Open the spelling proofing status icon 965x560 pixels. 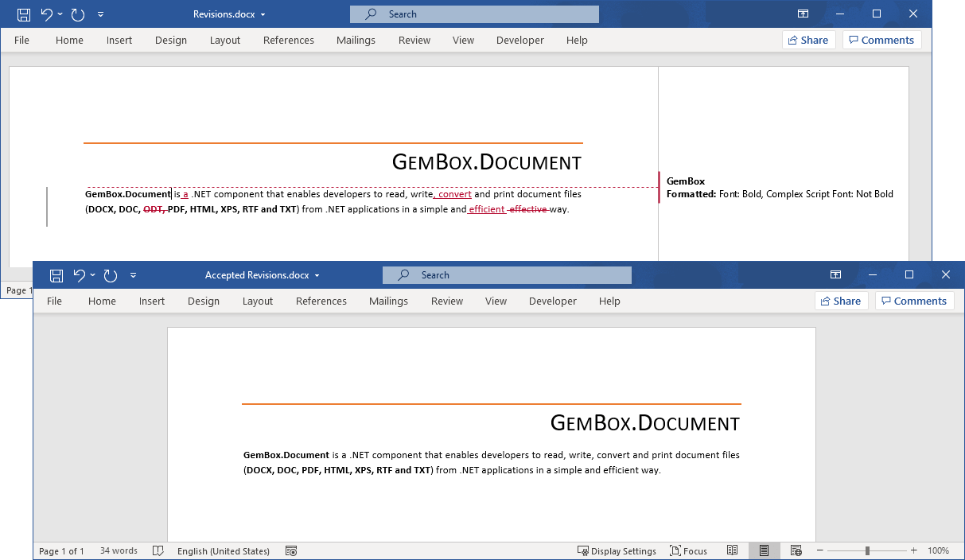coord(158,551)
